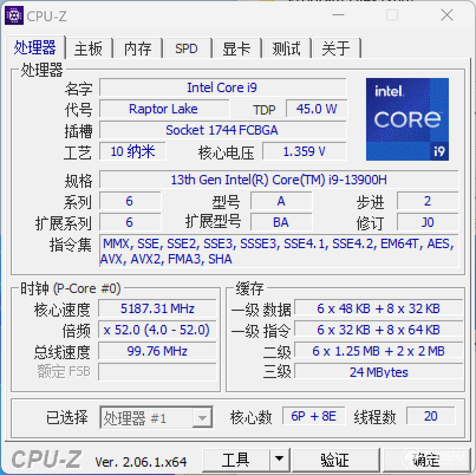The width and height of the screenshot is (476, 475).
Task: Click the bus speed 99.76 MHz
Action: pyautogui.click(x=157, y=351)
